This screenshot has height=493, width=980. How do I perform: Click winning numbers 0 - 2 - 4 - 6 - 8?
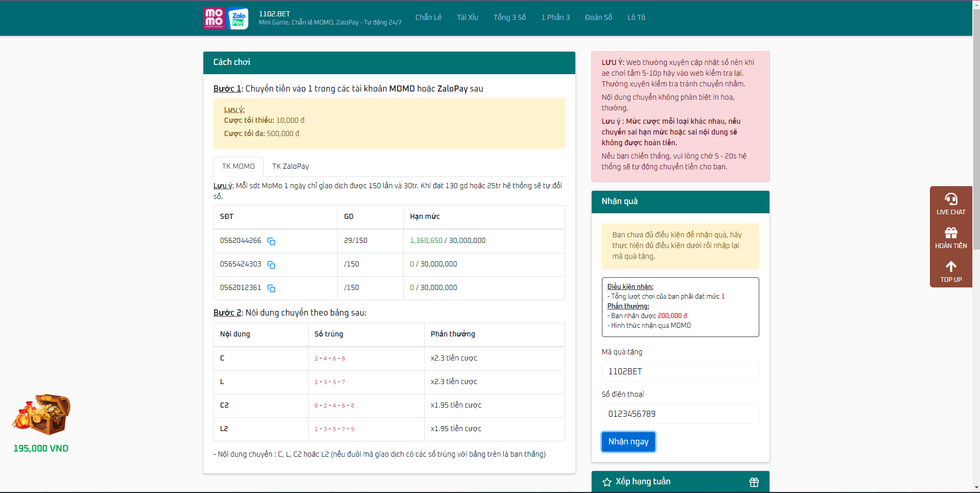[334, 406]
